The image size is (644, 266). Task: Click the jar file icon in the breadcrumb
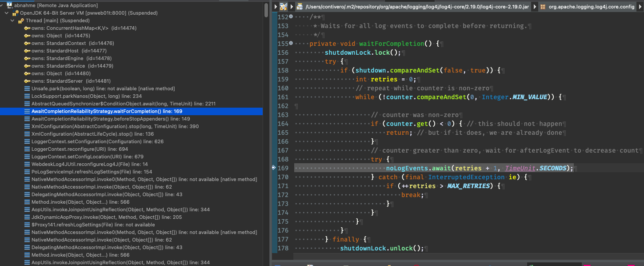(x=300, y=7)
